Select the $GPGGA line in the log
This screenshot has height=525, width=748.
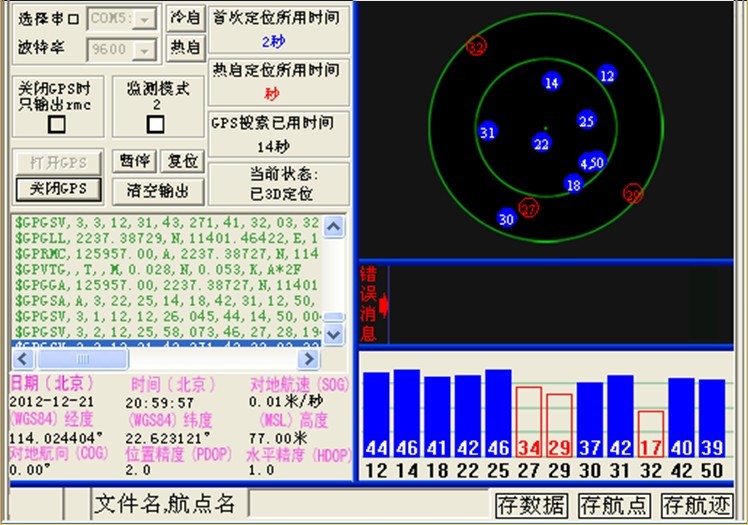click(x=166, y=285)
